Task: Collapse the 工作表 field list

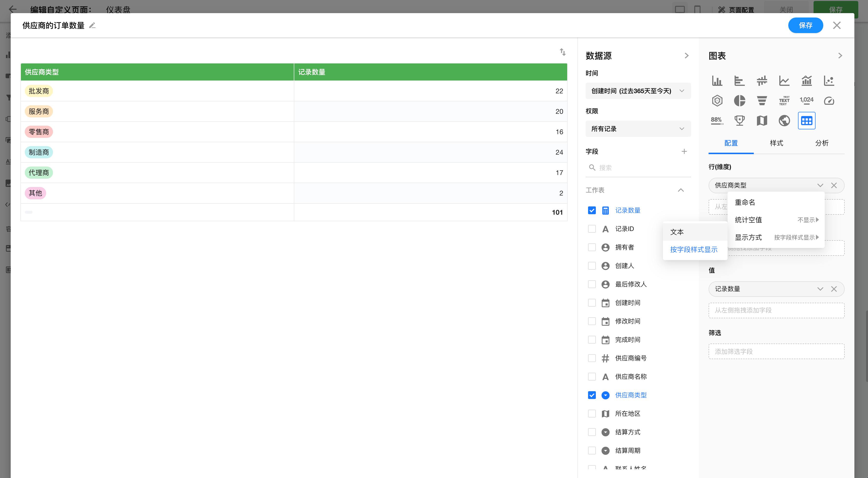Action: (x=681, y=190)
